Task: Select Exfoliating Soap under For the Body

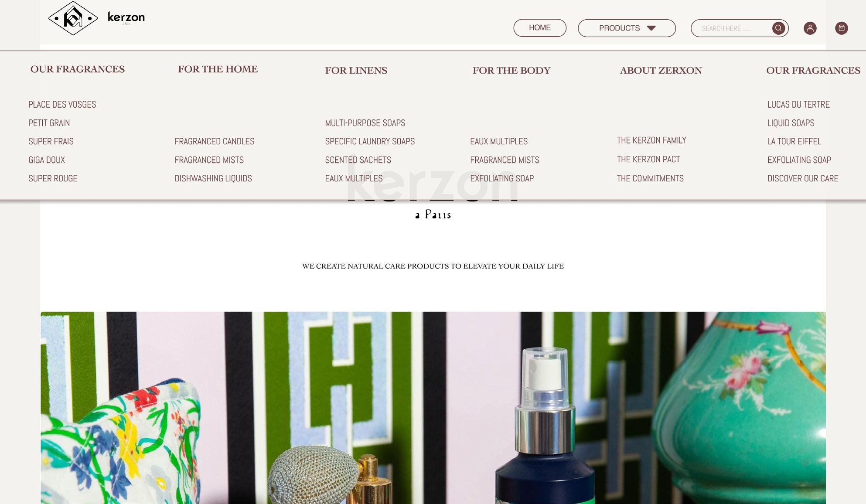Action: coord(501,178)
